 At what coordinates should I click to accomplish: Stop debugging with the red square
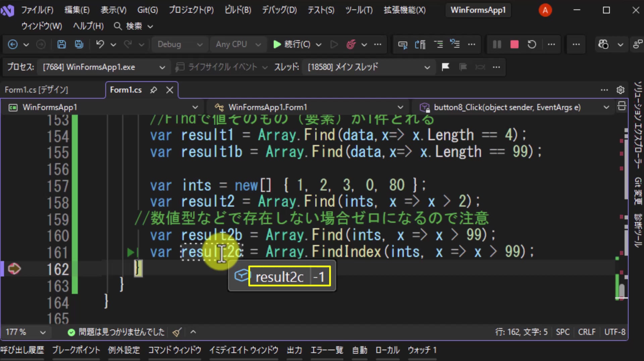pyautogui.click(x=515, y=44)
